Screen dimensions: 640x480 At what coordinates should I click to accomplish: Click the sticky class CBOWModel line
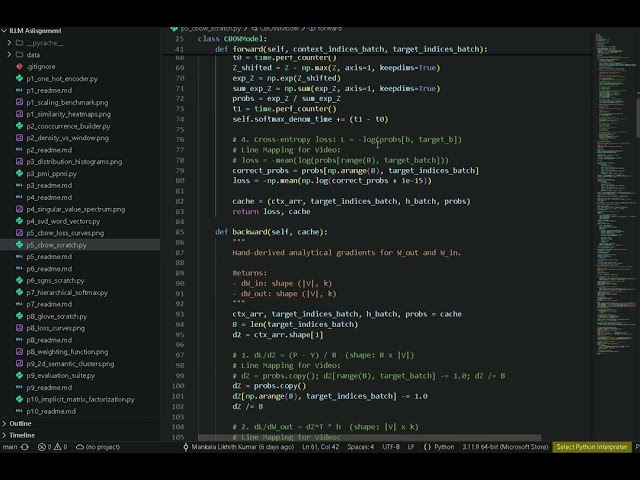coord(232,39)
